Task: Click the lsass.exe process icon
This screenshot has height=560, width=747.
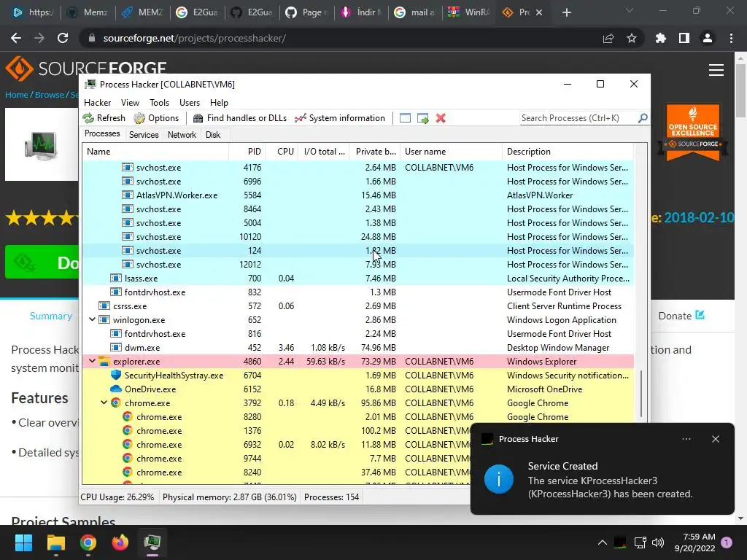Action: pyautogui.click(x=116, y=278)
